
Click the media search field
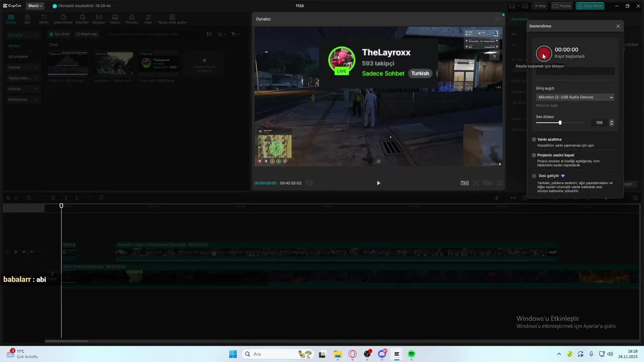[x=151, y=34]
